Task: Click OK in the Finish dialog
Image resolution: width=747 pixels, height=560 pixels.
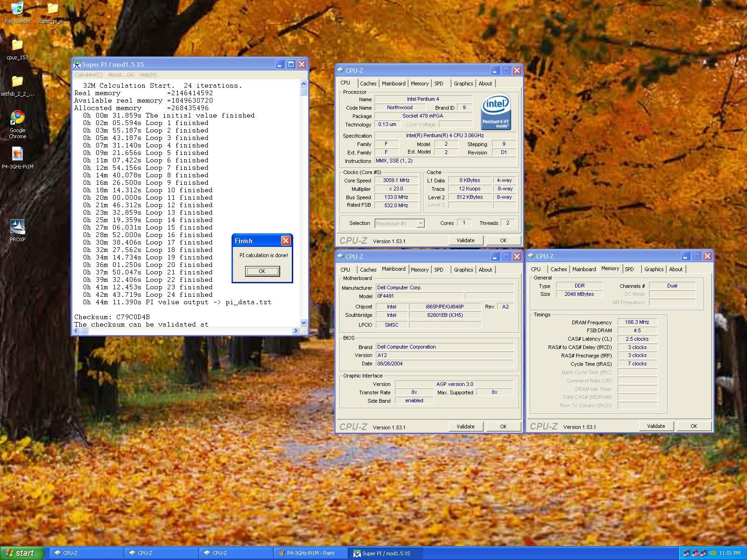Action: coord(262,271)
